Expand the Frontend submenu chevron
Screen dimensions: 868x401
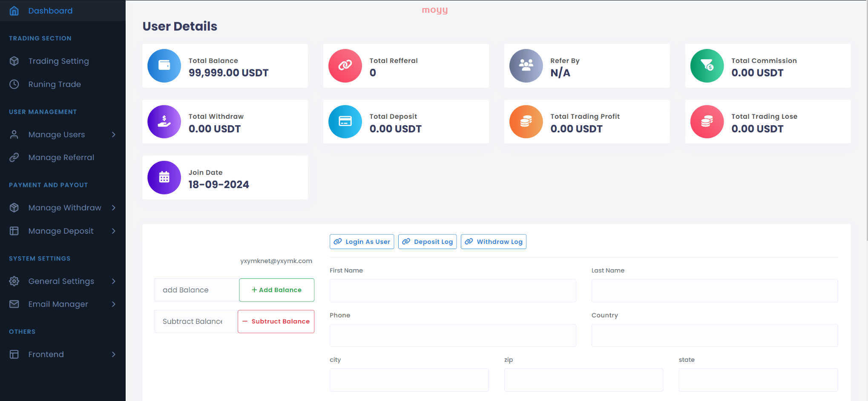[x=114, y=354]
